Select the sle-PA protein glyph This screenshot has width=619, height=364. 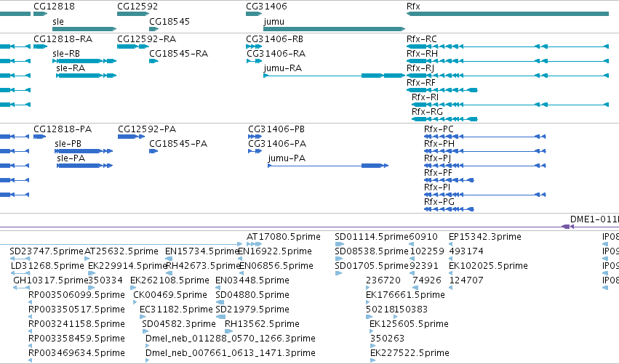click(x=85, y=166)
